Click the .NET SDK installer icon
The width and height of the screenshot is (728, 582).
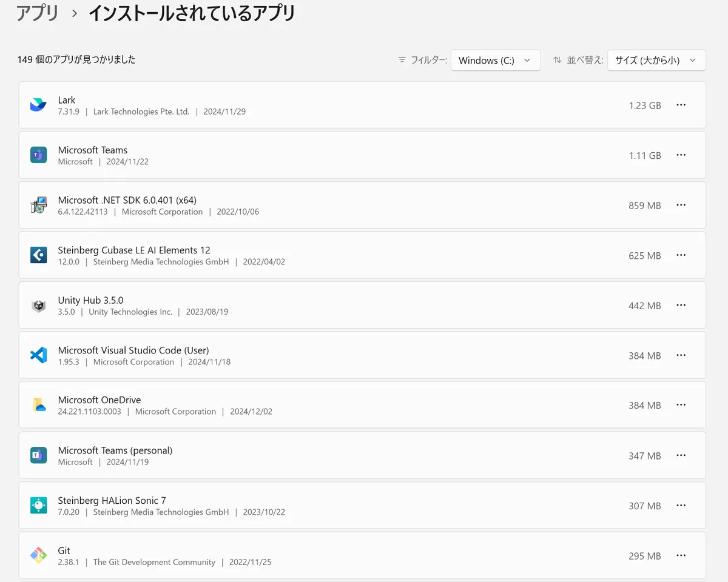tap(38, 206)
